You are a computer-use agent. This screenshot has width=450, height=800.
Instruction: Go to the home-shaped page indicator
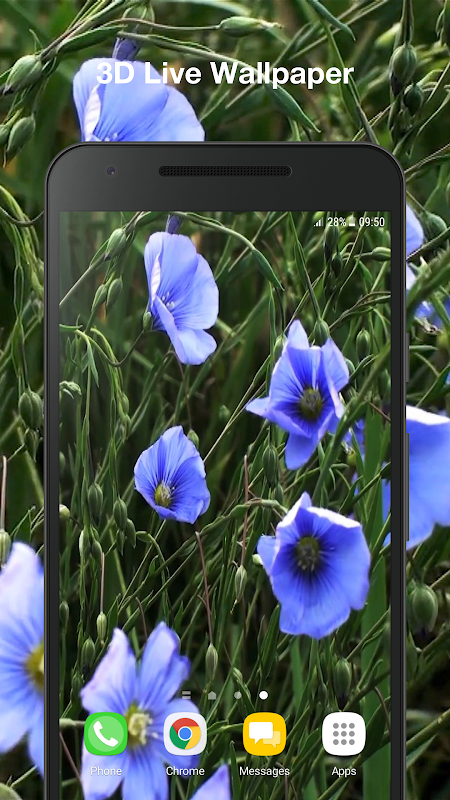coord(212,695)
